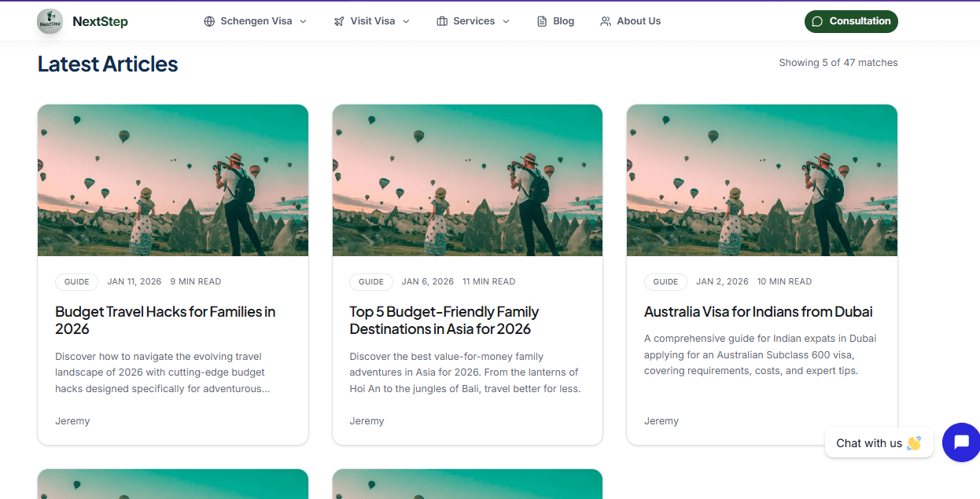Click the globe icon beside Schengen Visa
The image size is (980, 499).
pyautogui.click(x=209, y=21)
